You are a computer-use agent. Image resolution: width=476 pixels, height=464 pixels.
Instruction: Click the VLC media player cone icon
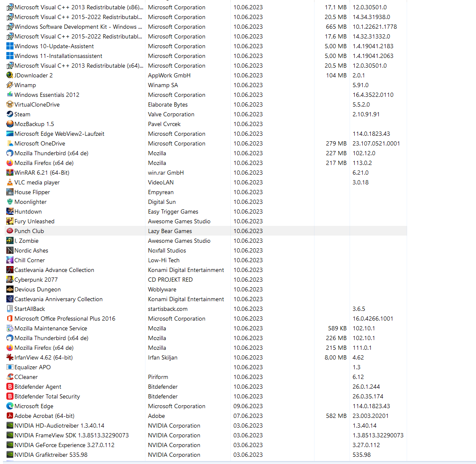click(10, 182)
